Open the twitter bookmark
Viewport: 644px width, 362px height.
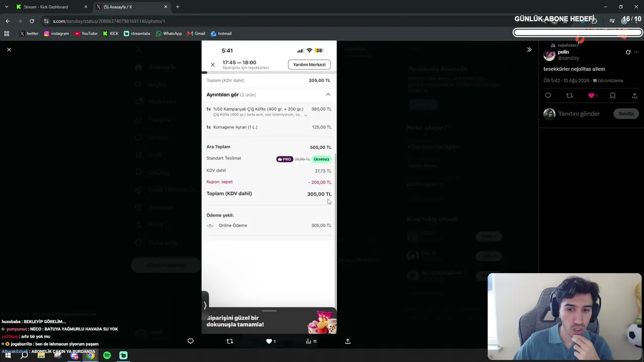click(x=29, y=34)
